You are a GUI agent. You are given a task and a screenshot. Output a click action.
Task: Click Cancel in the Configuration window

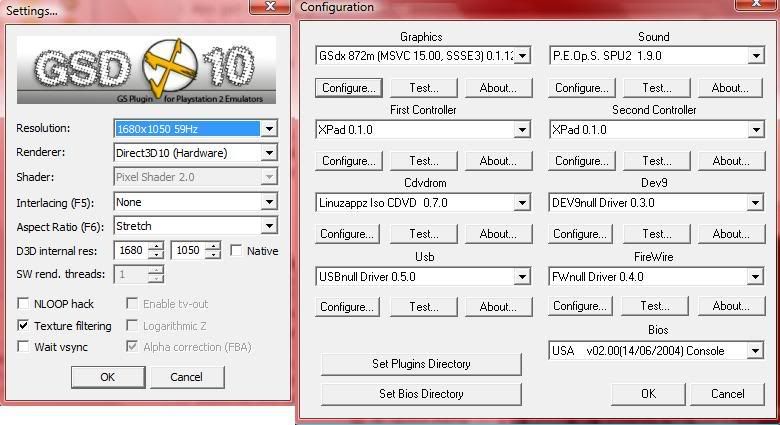[x=728, y=394]
